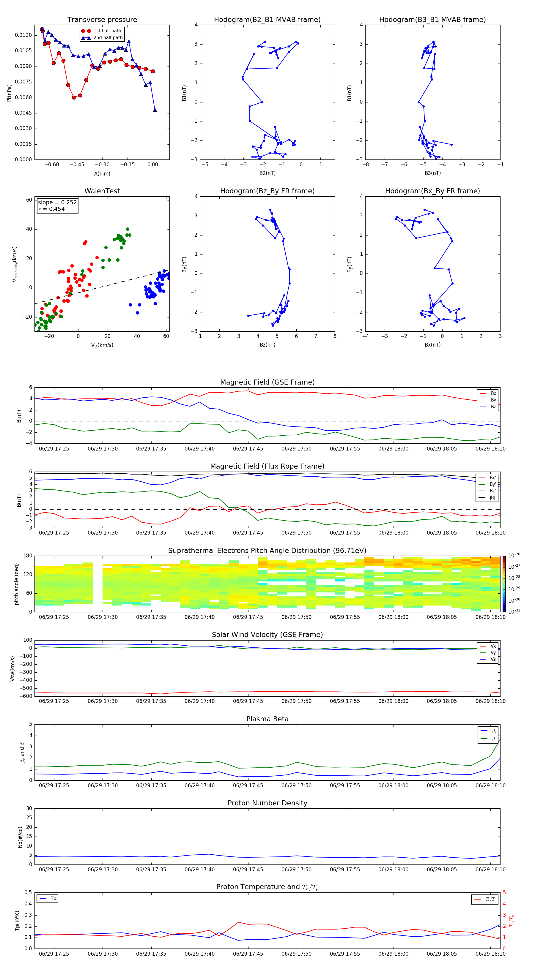Image resolution: width=535 pixels, height=980 pixels.
Task: Click the 'Transverse pressure' plot title
Action: click(102, 20)
